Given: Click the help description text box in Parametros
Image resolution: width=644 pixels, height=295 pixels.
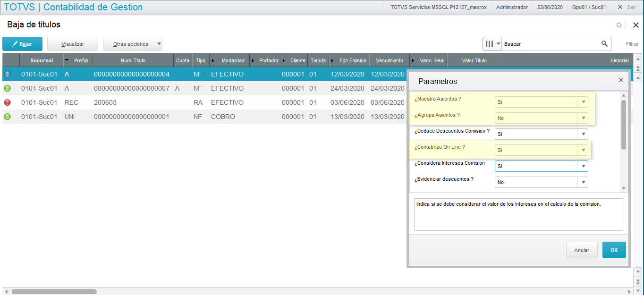Looking at the screenshot, I should [519, 214].
